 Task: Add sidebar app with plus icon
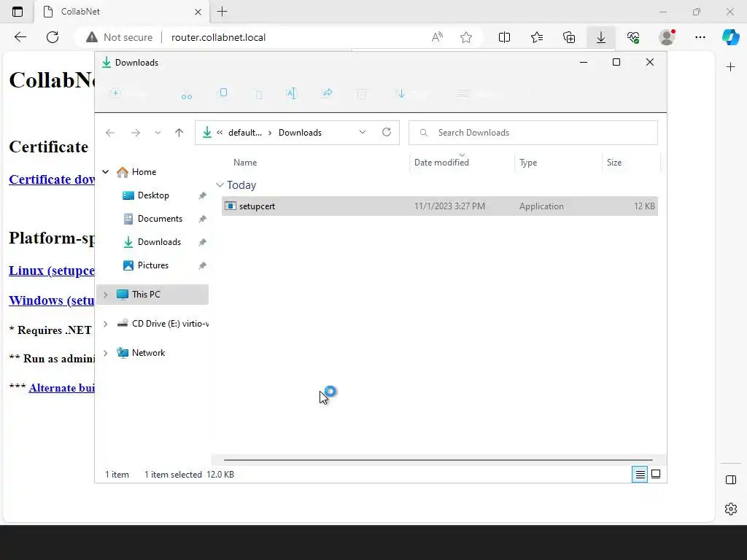tap(730, 67)
